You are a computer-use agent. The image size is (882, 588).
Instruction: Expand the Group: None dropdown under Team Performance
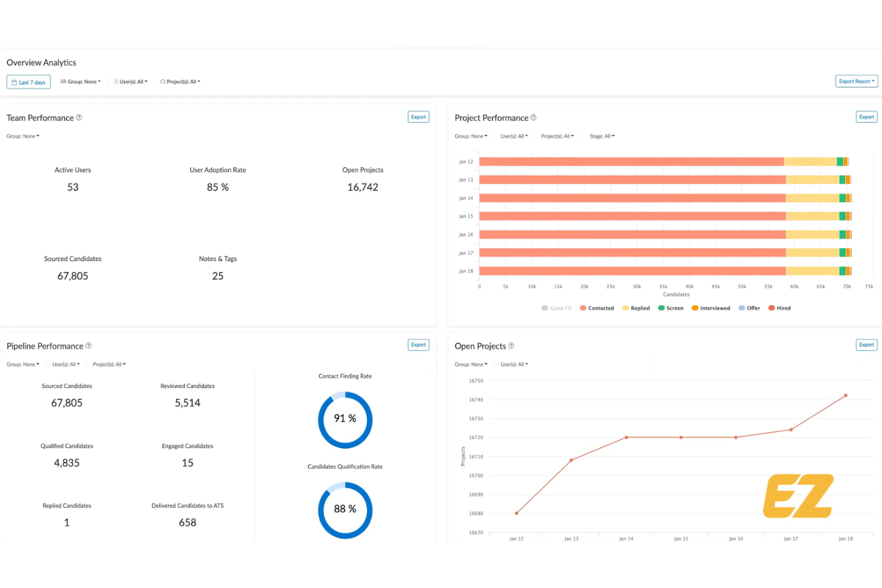pyautogui.click(x=23, y=136)
